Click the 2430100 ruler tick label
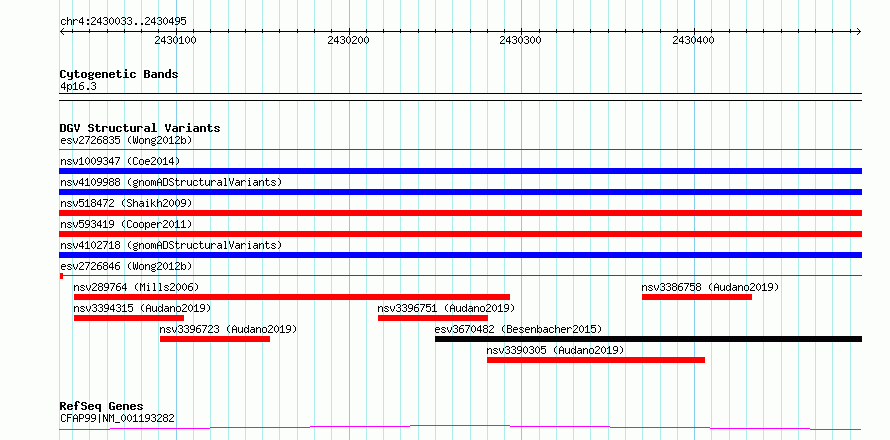 [x=175, y=40]
